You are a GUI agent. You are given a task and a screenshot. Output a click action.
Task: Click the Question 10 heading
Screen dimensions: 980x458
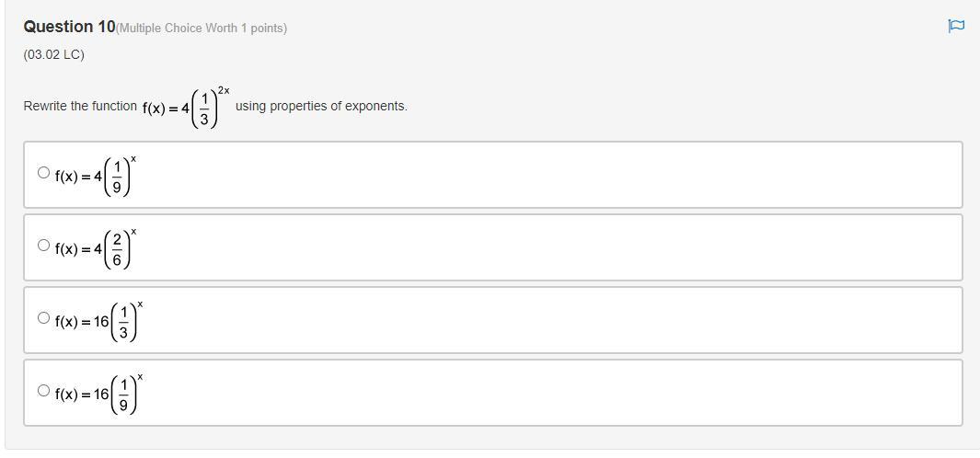click(x=69, y=27)
